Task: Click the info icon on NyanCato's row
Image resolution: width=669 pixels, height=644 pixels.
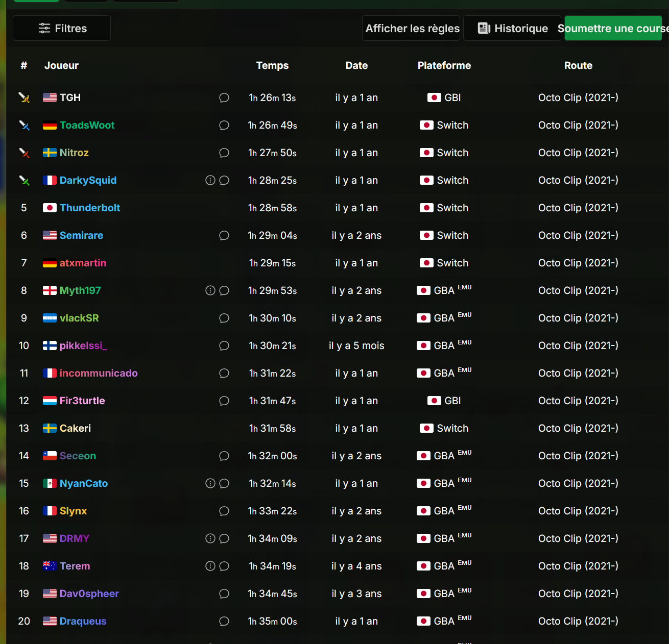Action: [x=210, y=483]
